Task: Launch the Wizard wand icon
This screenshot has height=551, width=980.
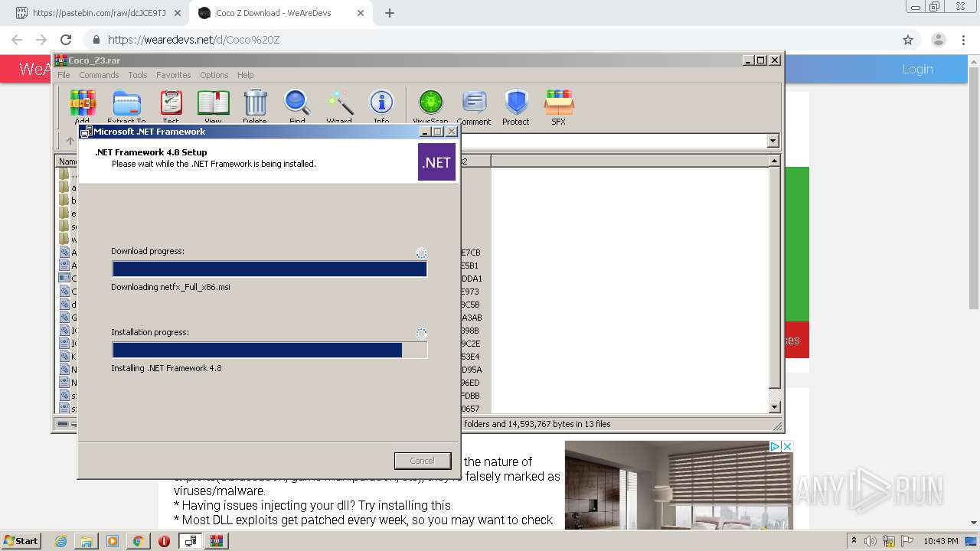Action: point(339,104)
